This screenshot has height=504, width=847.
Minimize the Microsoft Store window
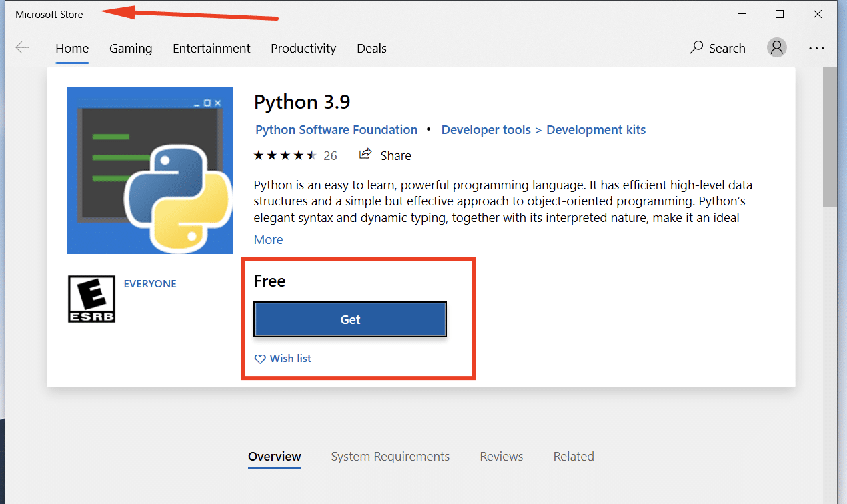(742, 14)
